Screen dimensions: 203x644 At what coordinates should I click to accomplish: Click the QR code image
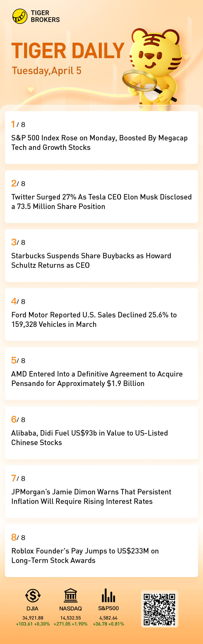160,609
